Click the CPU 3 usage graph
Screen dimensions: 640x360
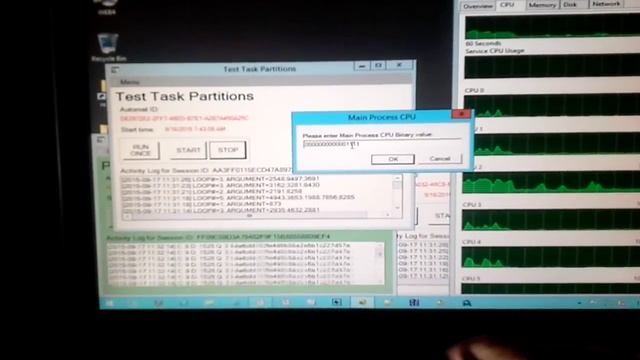(551, 220)
